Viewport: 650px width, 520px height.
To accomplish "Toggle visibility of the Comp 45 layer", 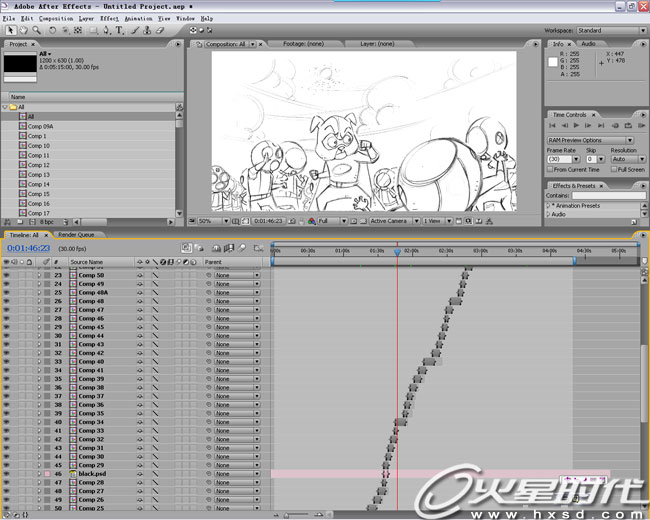I will (6, 327).
